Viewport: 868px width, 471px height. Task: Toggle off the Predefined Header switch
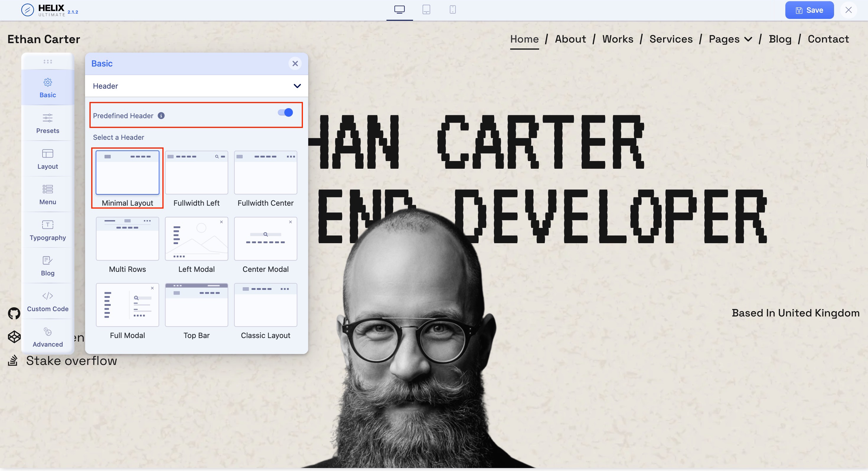click(x=285, y=113)
